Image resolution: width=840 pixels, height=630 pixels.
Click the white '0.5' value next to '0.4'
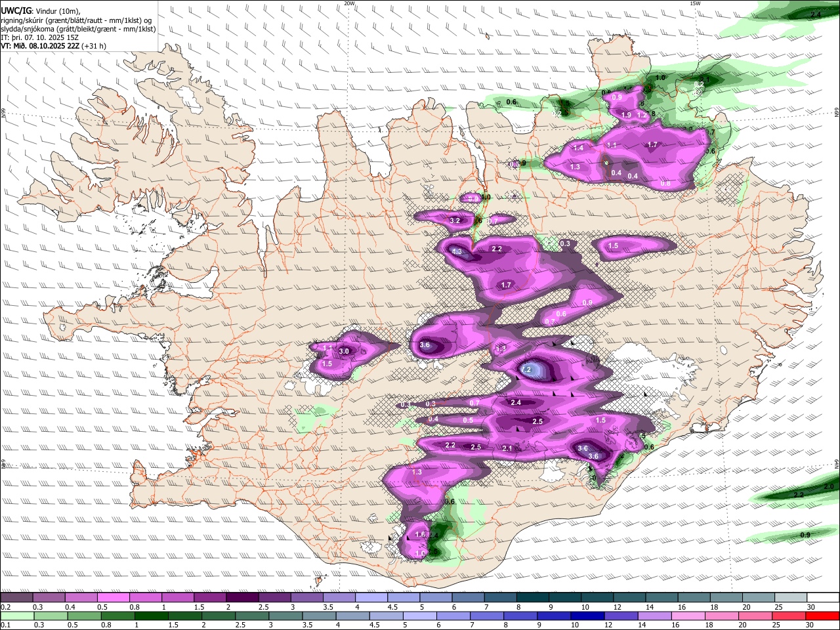[x=468, y=420]
